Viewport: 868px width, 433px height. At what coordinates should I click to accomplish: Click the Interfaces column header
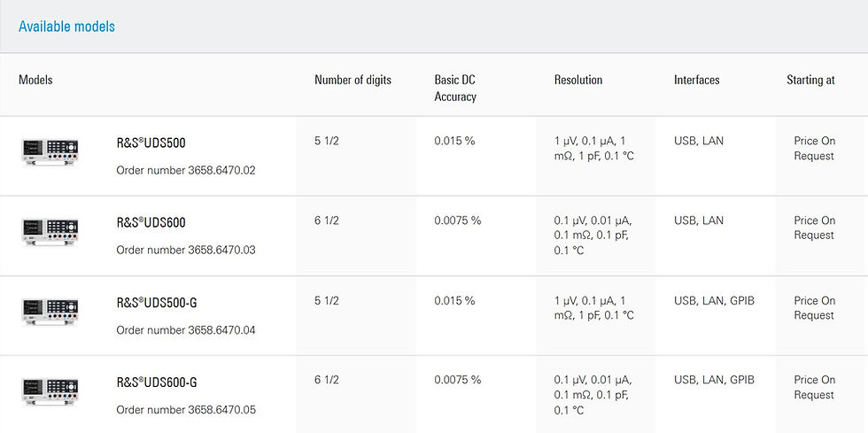[x=696, y=81]
